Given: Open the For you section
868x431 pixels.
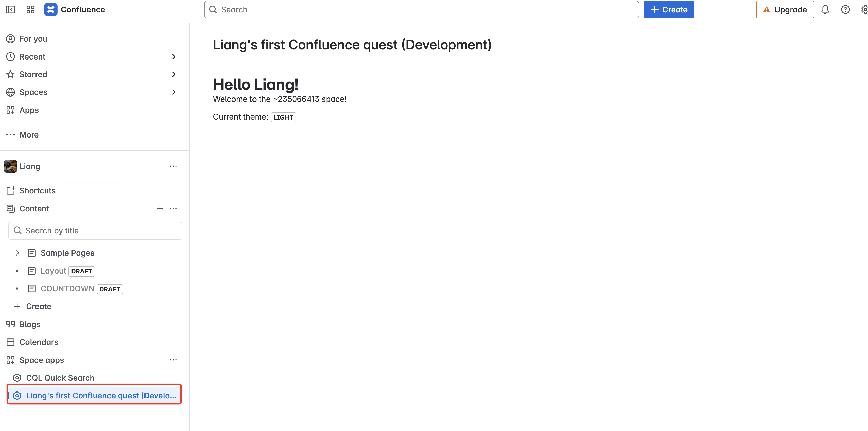Looking at the screenshot, I should [x=33, y=39].
